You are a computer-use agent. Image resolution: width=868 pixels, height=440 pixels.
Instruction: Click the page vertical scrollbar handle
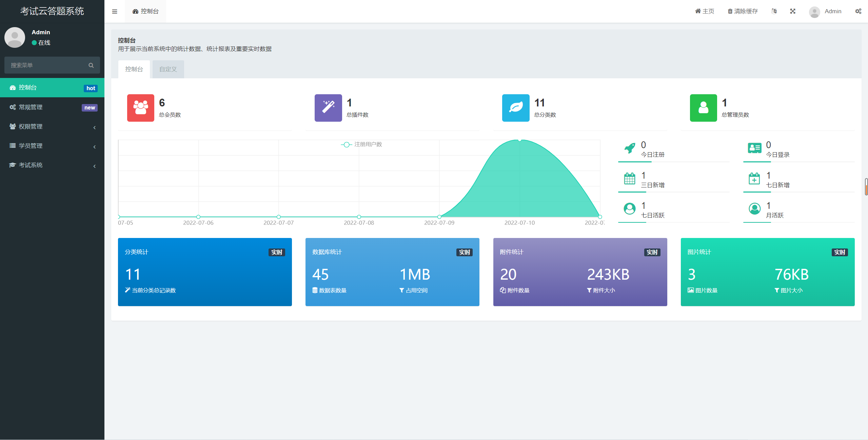tap(866, 187)
